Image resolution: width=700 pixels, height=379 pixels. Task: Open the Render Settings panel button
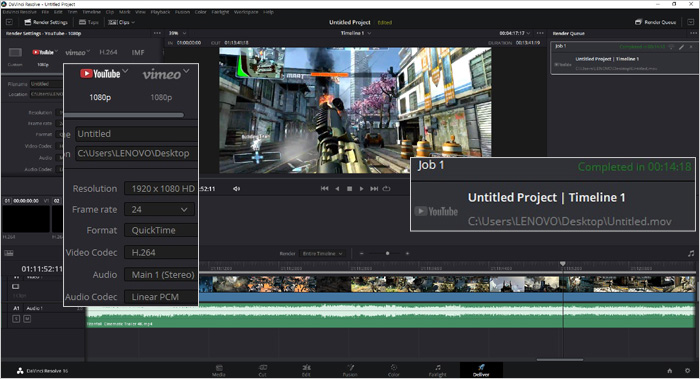[46, 22]
